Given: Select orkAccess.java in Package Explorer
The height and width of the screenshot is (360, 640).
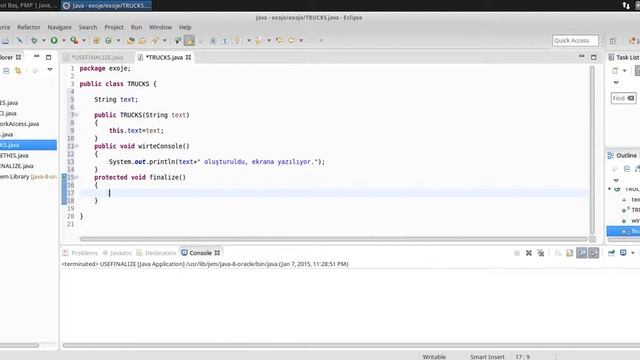Looking at the screenshot, I should (20, 124).
